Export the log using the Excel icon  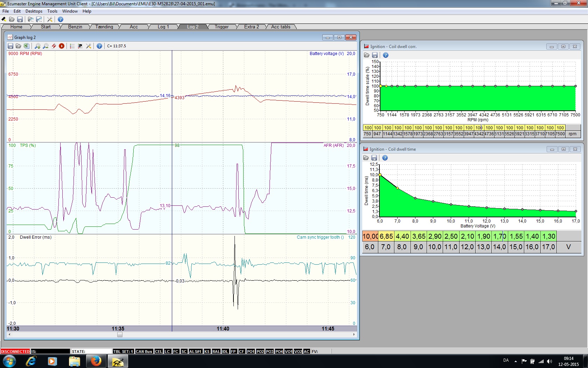tap(26, 46)
